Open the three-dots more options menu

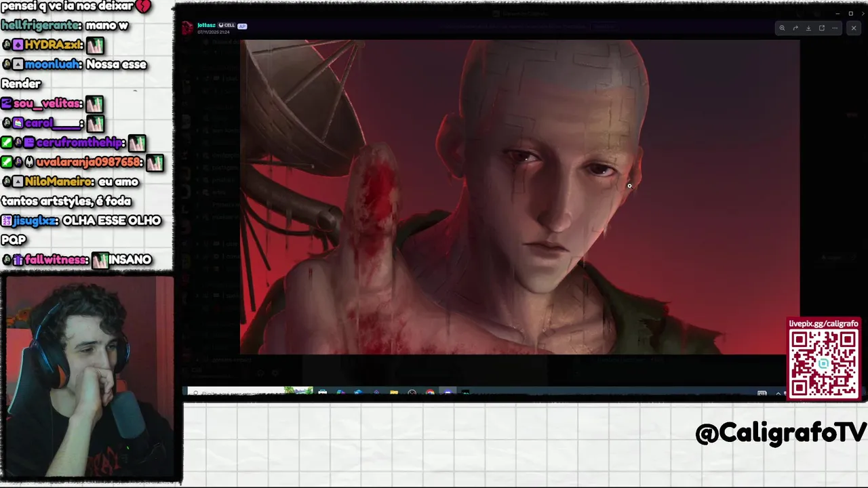(x=835, y=28)
